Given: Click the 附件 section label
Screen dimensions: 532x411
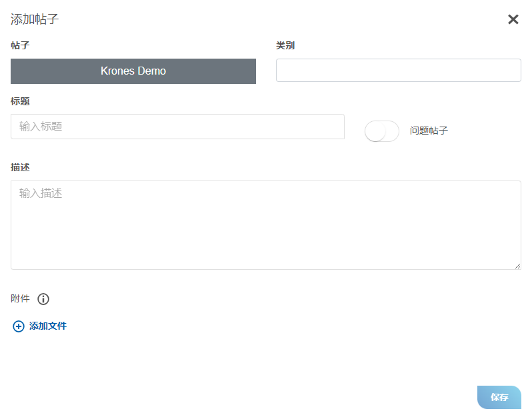Looking at the screenshot, I should [20, 299].
